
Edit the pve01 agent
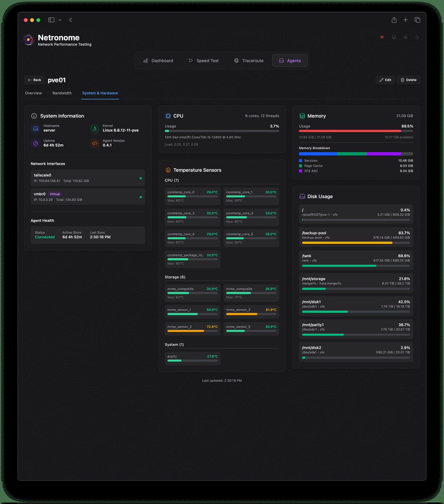click(x=385, y=80)
